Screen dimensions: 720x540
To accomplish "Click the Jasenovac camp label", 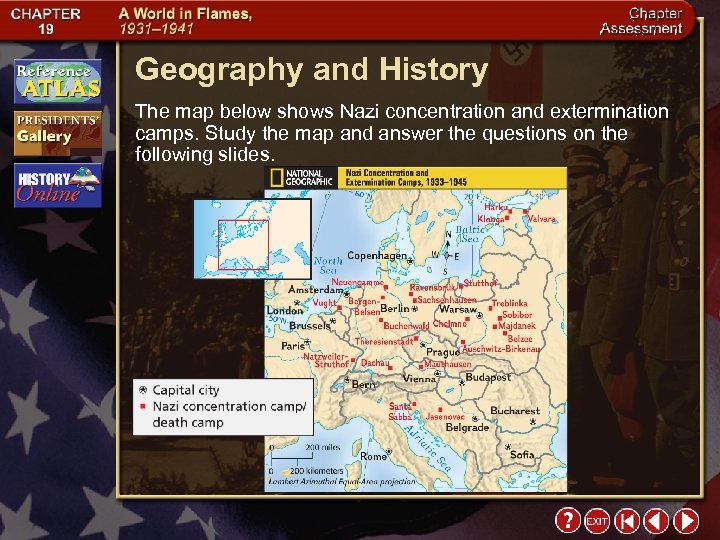I will pyautogui.click(x=445, y=417).
